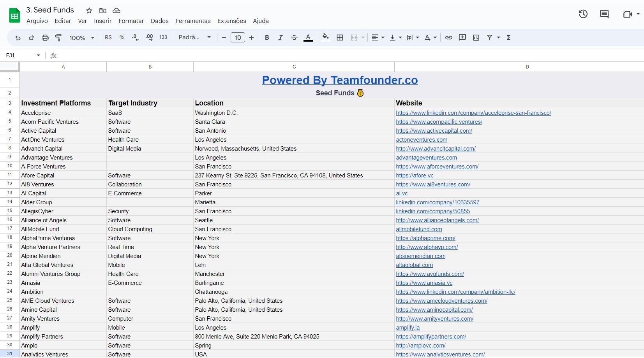Open horizontal align dropdown

[378, 38]
